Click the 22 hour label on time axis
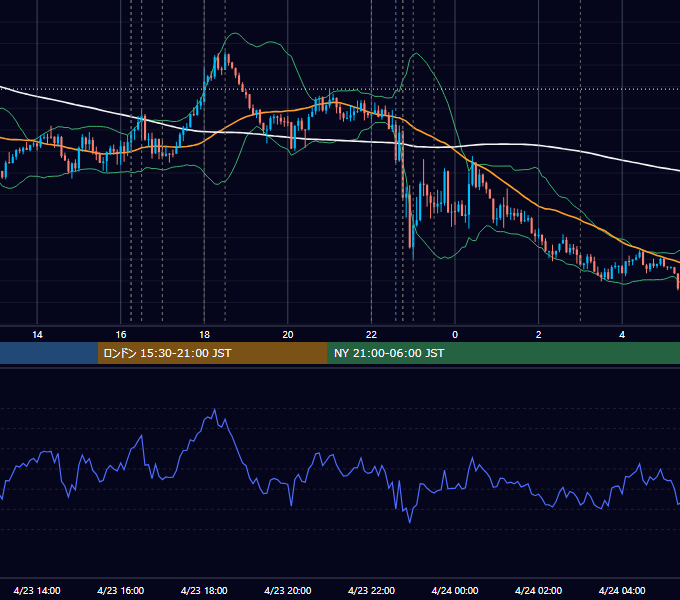Screen dimensions: 680x600 371,335
